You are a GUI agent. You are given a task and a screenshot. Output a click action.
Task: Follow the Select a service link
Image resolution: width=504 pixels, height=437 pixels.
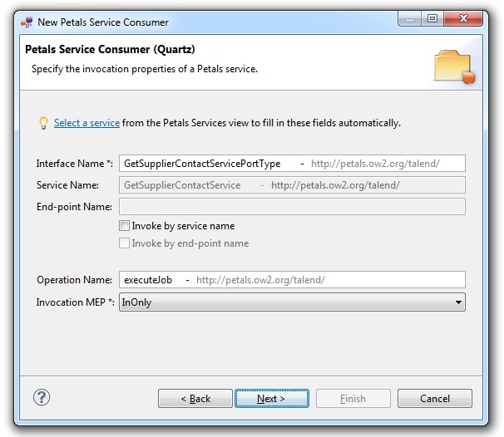click(x=87, y=123)
